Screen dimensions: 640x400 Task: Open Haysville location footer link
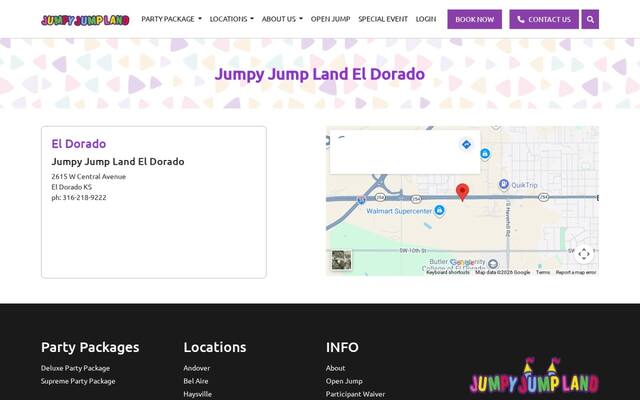coord(197,394)
